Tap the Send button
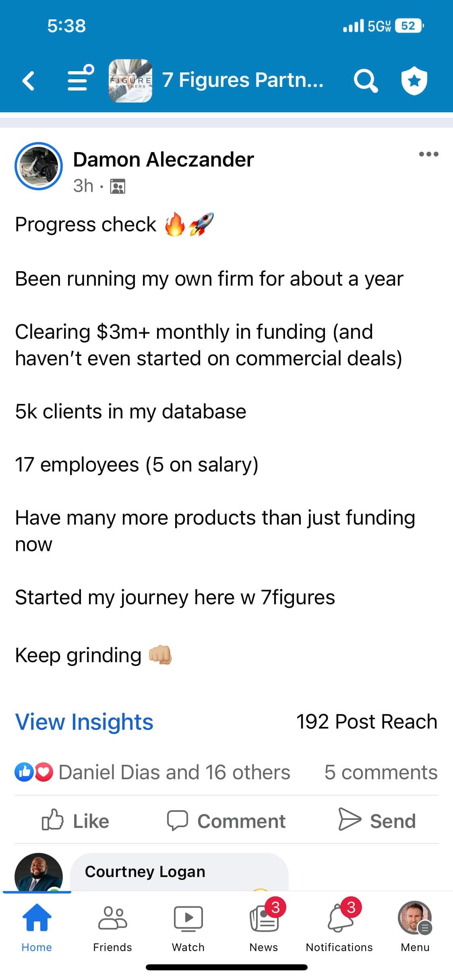The image size is (453, 980). click(377, 821)
